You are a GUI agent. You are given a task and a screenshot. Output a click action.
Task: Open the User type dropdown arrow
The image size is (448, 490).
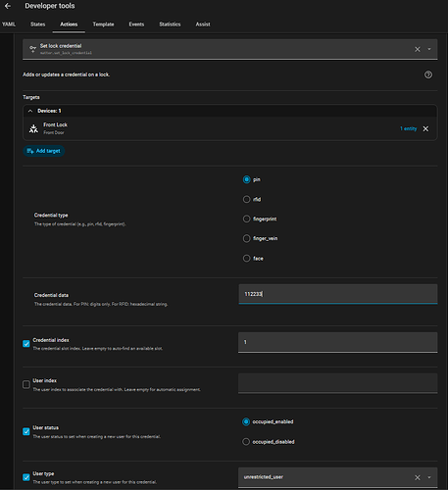[x=429, y=477]
